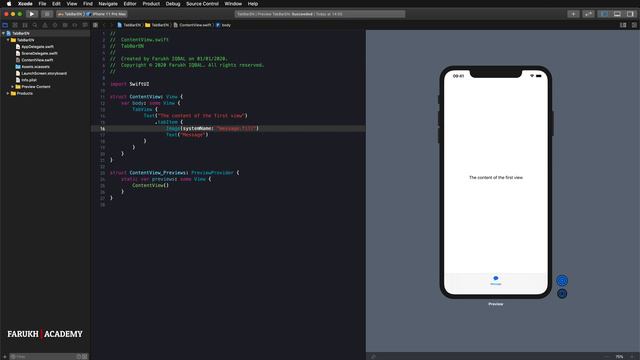
Task: Open the Source Control navigator tab
Action: point(15,25)
